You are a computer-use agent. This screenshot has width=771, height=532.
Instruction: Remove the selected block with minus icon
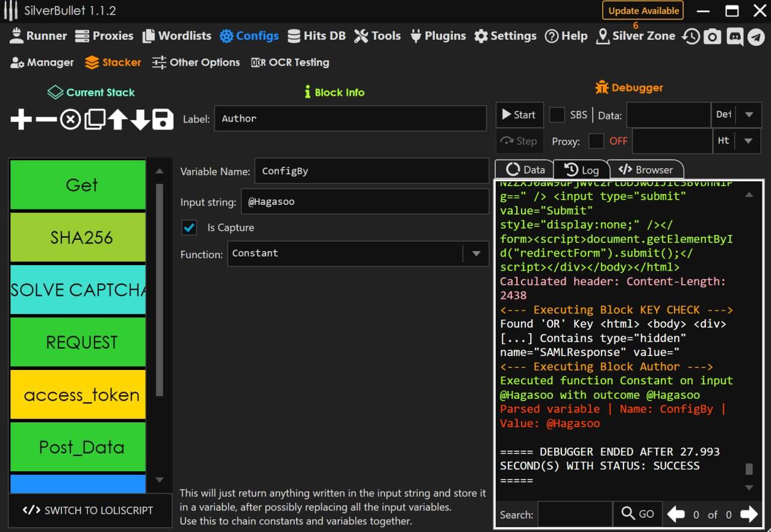tap(46, 119)
